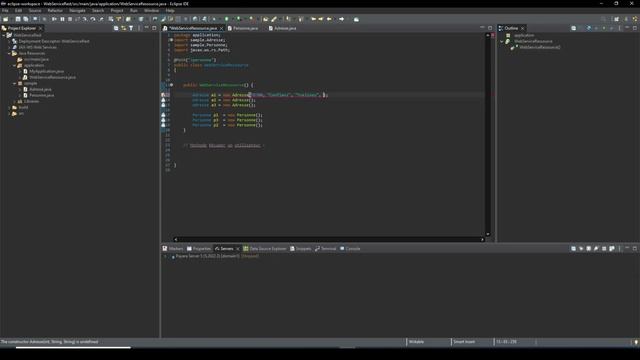Image resolution: width=640 pixels, height=360 pixels.
Task: Open the Markers tab in bottom panel
Action: point(173,249)
